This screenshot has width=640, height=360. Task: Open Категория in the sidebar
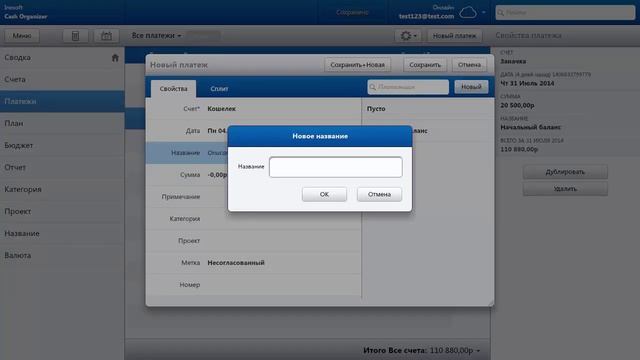click(x=62, y=189)
